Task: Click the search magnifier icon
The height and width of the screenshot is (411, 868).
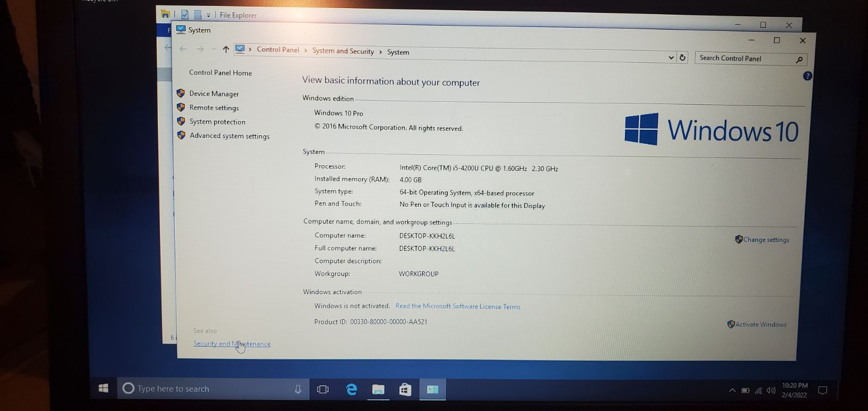Action: pos(799,60)
